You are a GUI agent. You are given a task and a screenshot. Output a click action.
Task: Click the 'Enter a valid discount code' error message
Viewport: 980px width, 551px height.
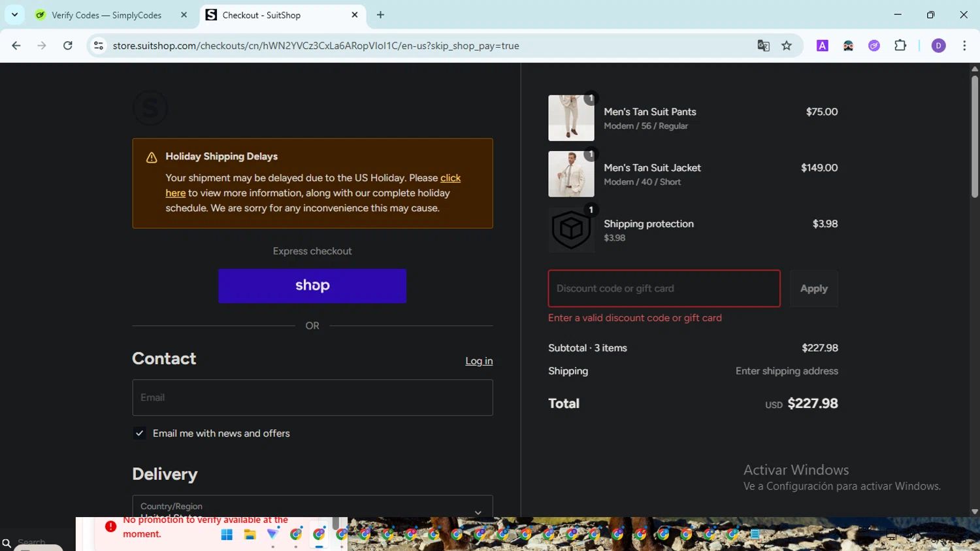[x=635, y=318]
